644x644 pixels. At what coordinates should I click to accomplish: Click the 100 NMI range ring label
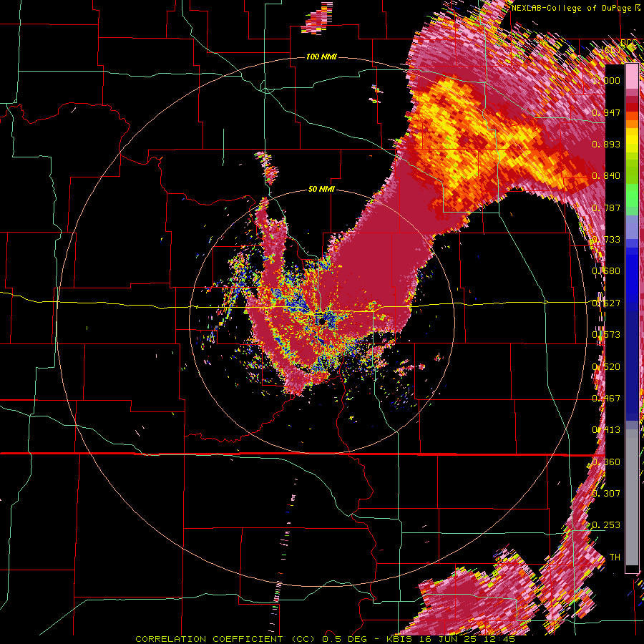[321, 57]
